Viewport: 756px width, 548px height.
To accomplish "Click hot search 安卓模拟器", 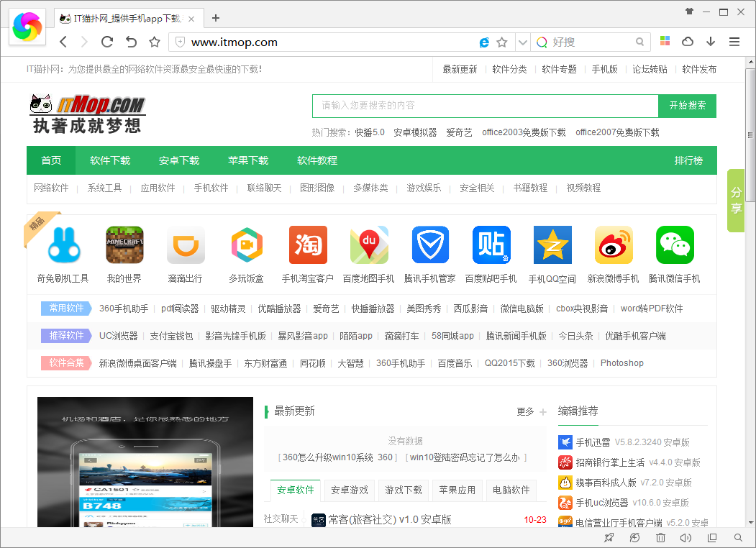I will point(415,132).
